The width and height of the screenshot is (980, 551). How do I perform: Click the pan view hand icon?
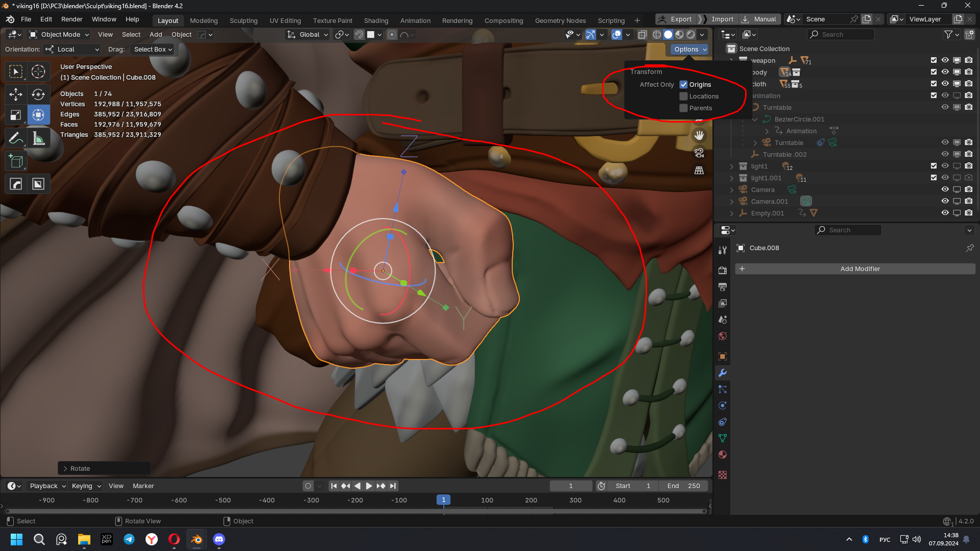(699, 135)
